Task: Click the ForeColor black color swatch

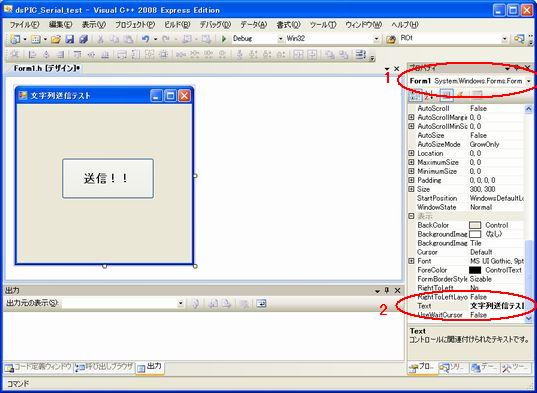Action: point(475,270)
